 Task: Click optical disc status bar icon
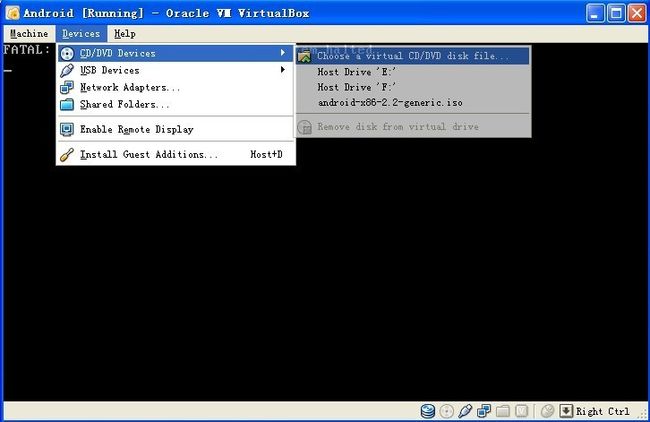coord(446,411)
